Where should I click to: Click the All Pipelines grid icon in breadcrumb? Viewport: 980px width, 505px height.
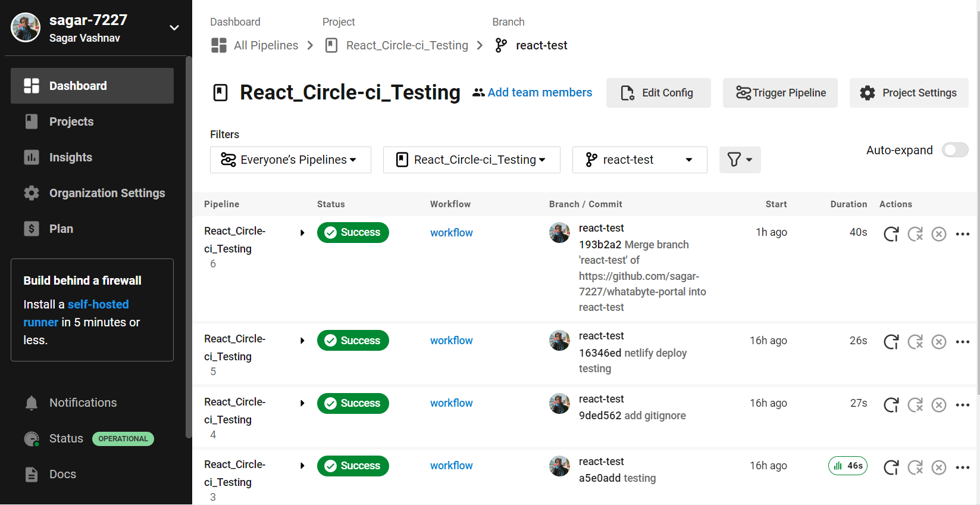click(x=219, y=45)
